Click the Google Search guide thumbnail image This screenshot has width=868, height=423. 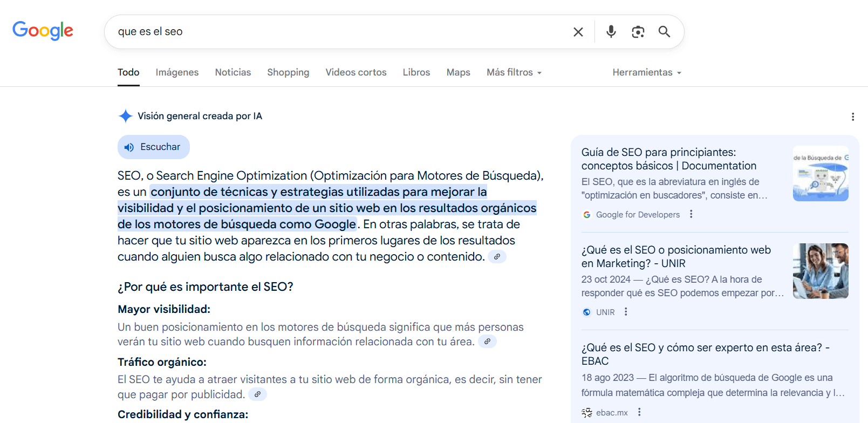(821, 173)
